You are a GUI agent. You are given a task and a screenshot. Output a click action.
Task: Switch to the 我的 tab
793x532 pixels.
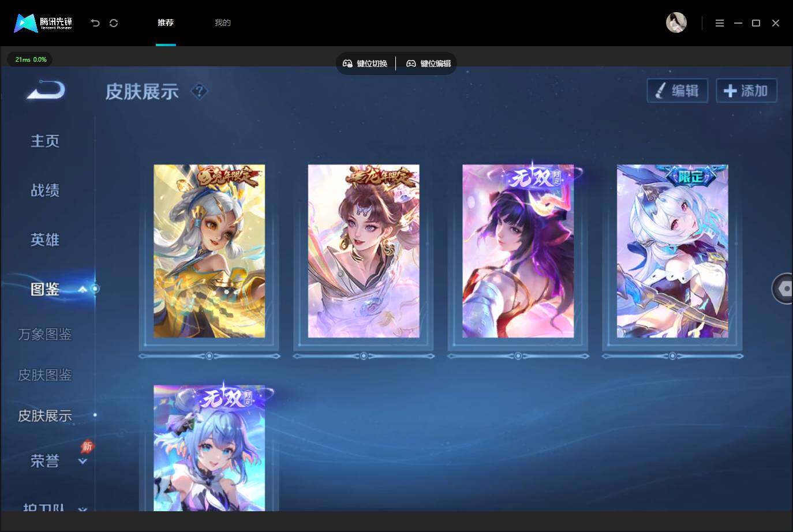tap(223, 23)
